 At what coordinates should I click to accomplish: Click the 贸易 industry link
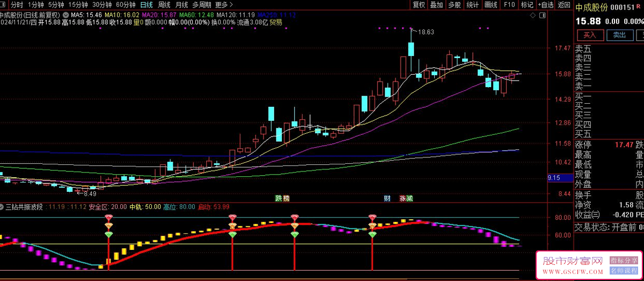click(276, 23)
